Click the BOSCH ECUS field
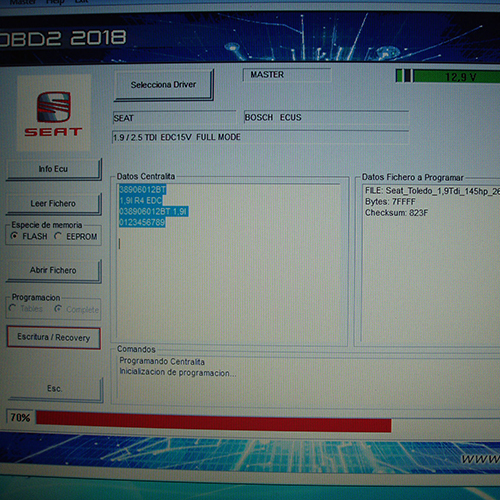 click(326, 117)
